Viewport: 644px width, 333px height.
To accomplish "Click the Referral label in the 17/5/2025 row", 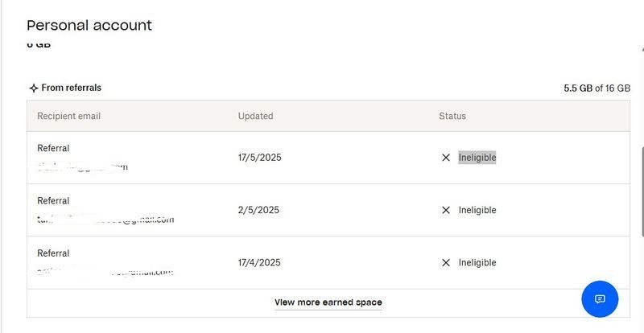I will pyautogui.click(x=53, y=148).
